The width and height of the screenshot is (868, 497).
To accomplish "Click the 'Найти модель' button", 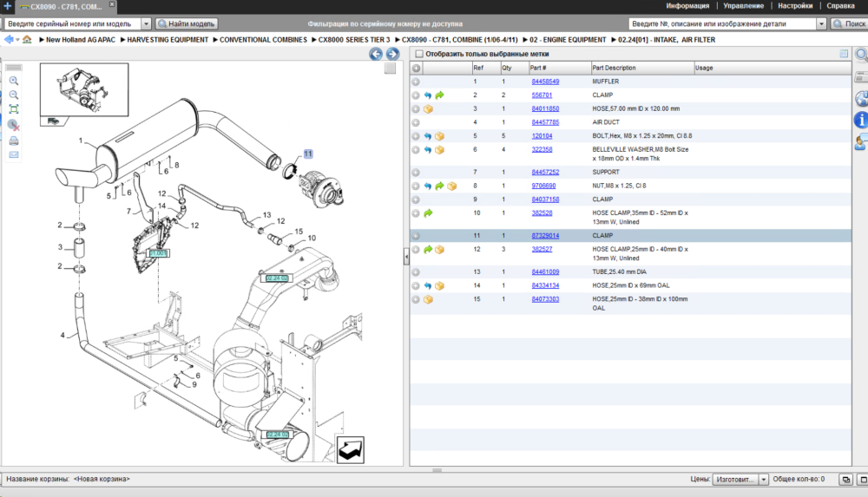I will pos(186,23).
